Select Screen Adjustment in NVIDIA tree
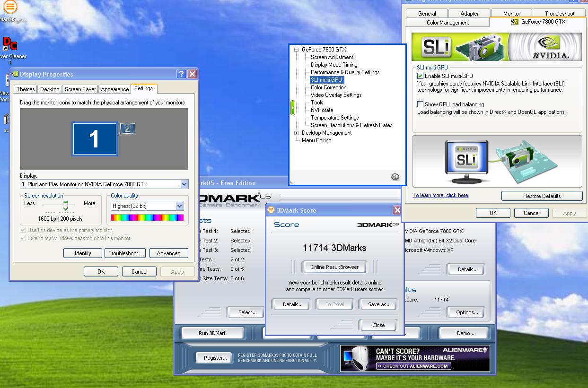 coord(332,57)
